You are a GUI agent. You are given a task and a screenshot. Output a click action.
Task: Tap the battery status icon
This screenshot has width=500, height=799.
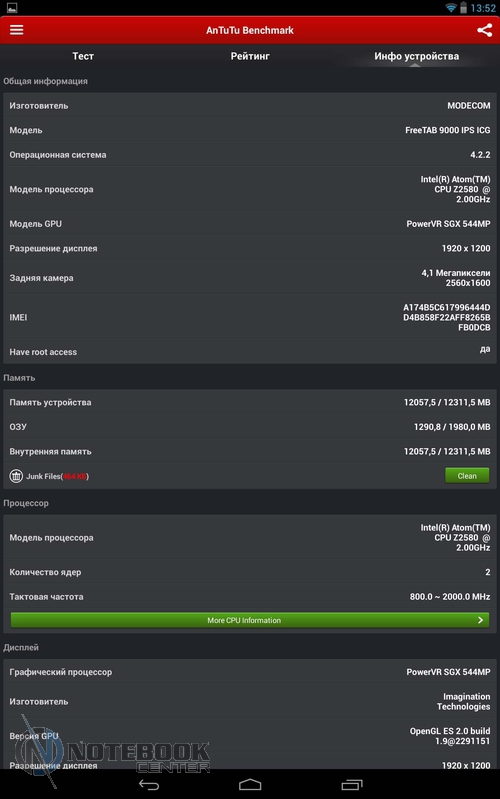463,8
